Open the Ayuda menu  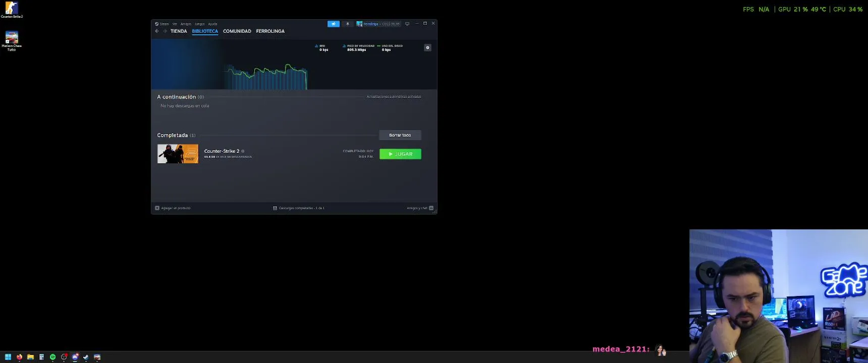pos(212,24)
